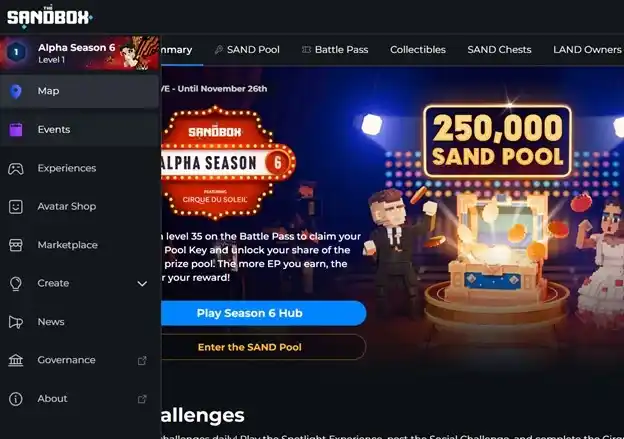Viewport: 624px width, 439px height.
Task: Click the Governance bank building icon
Action: pyautogui.click(x=16, y=360)
